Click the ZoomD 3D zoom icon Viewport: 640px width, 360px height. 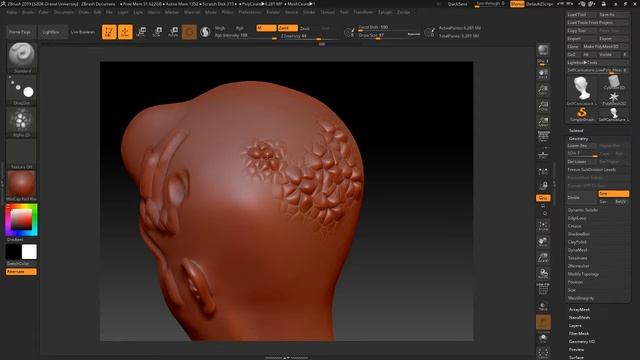[543, 258]
